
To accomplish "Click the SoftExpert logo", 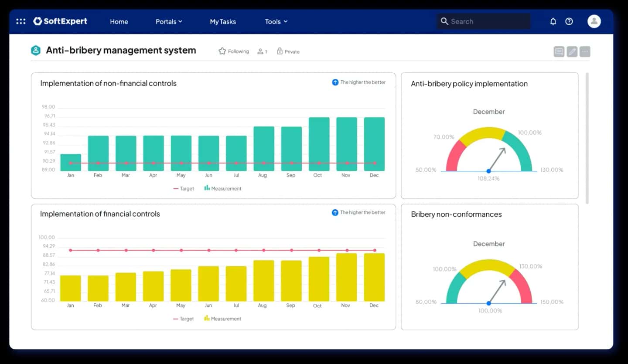I will point(60,21).
